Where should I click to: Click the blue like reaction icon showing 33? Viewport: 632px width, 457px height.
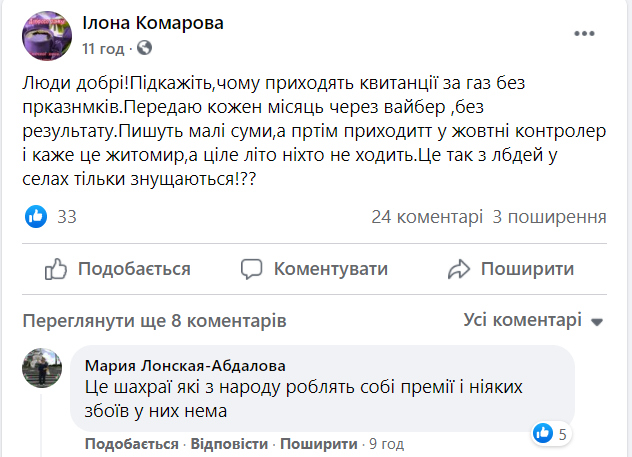(35, 216)
